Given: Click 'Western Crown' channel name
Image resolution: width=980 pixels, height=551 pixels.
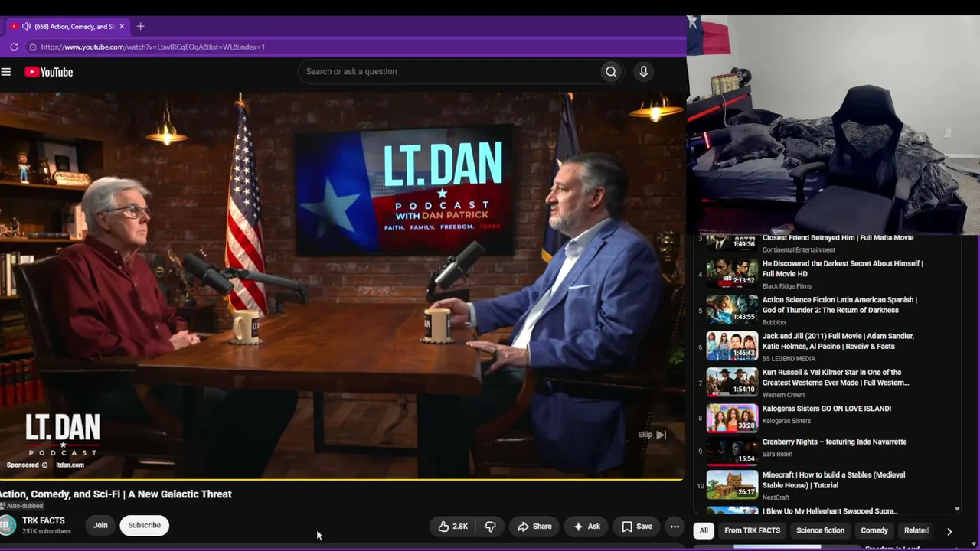Looking at the screenshot, I should coord(783,395).
